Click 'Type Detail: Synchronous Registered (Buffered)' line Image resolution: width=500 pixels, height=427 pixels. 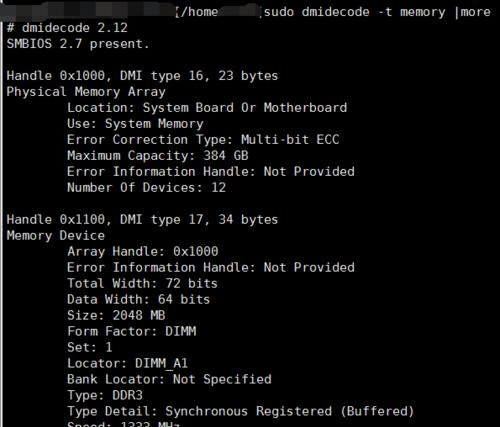[241, 411]
